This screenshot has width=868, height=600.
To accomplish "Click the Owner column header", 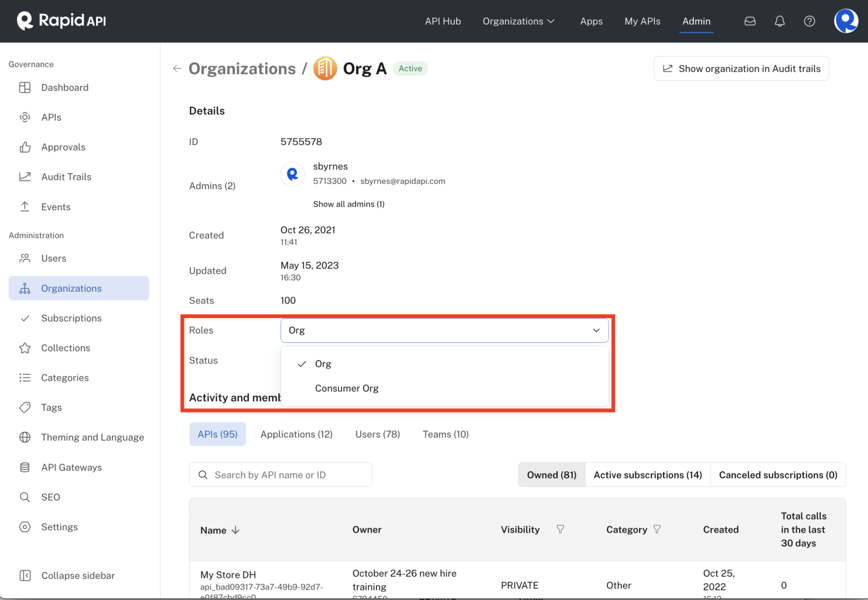I will click(367, 530).
